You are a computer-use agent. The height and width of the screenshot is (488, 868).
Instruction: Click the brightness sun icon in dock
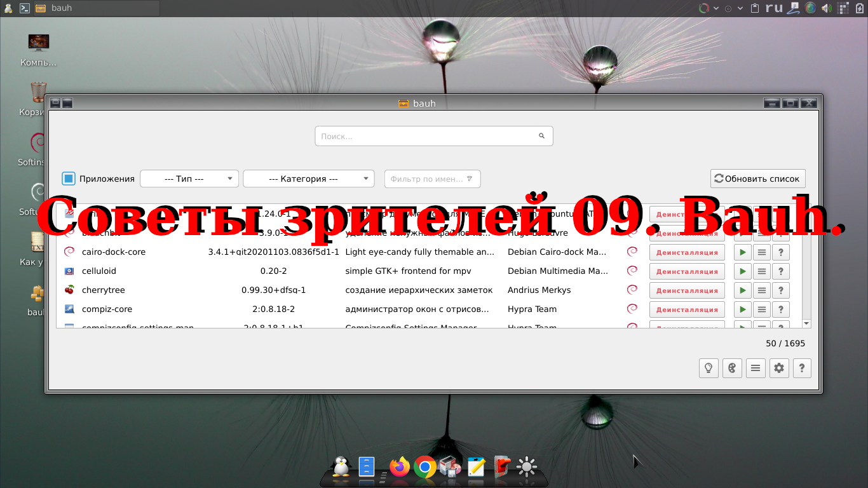527,468
